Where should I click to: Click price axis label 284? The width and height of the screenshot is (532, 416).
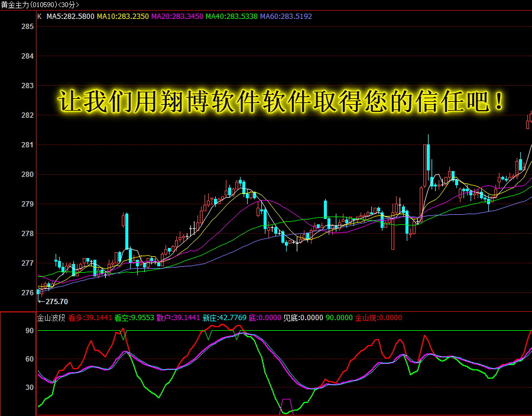(x=27, y=56)
